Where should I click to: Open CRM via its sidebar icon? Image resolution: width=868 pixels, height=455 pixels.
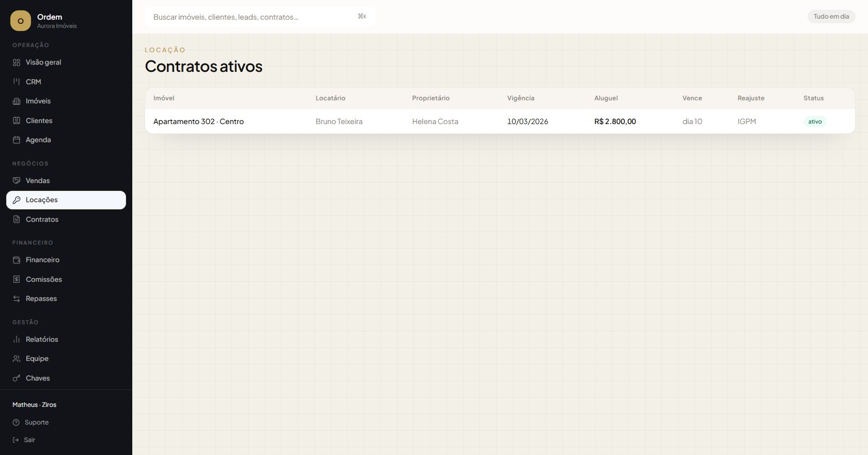[17, 82]
